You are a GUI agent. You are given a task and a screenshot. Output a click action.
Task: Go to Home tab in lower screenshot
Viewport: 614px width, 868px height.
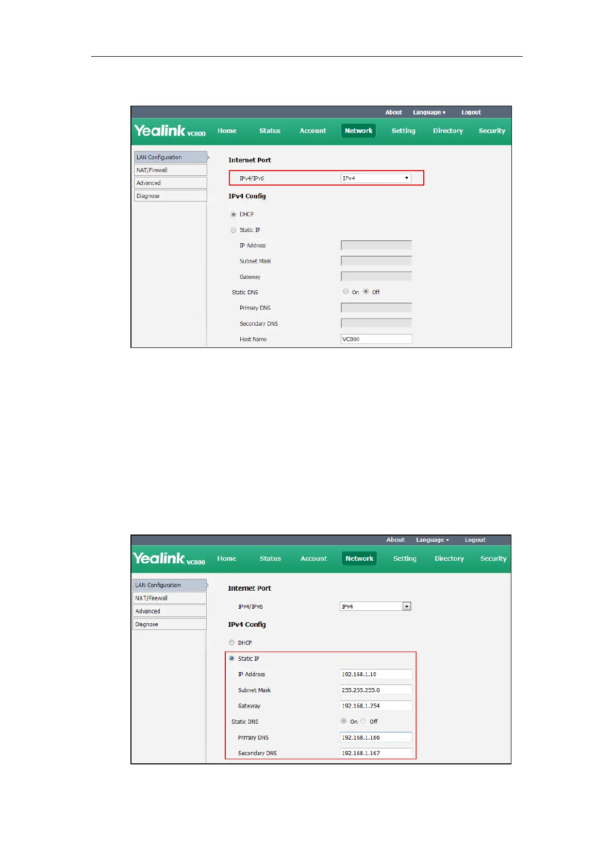coord(226,559)
